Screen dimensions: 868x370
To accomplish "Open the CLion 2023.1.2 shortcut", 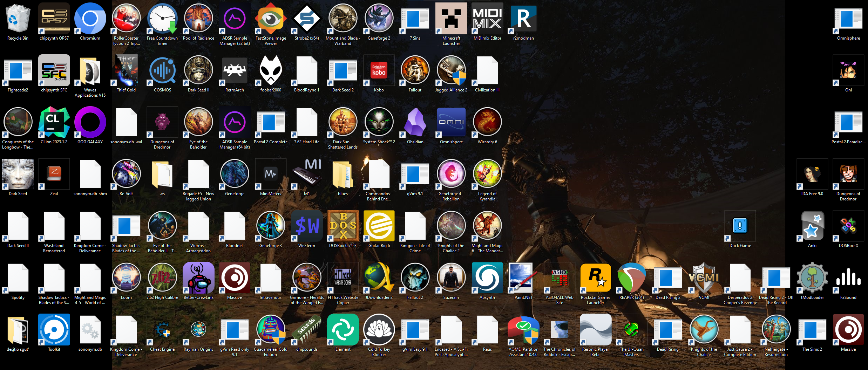I will tap(54, 122).
